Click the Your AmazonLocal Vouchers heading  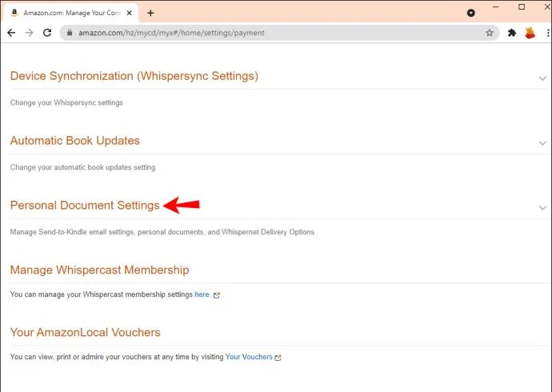click(x=85, y=332)
